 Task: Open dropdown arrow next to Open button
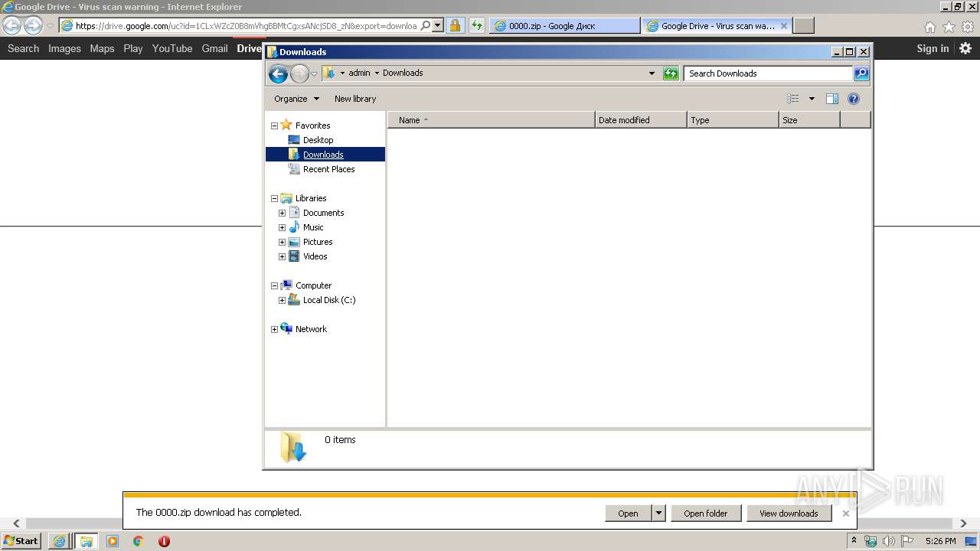pyautogui.click(x=658, y=514)
